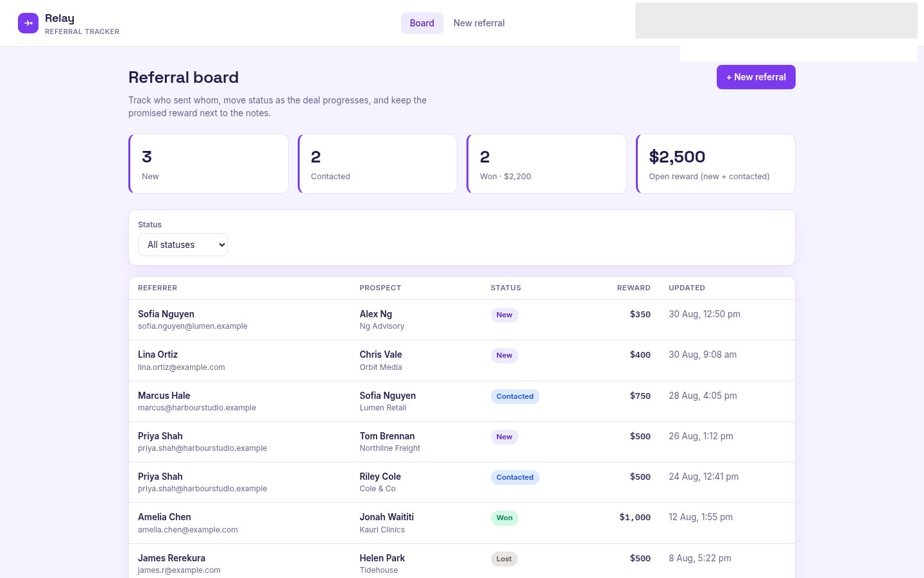Screen dimensions: 924x578
Task: Click the Reward column header
Action: (634, 288)
